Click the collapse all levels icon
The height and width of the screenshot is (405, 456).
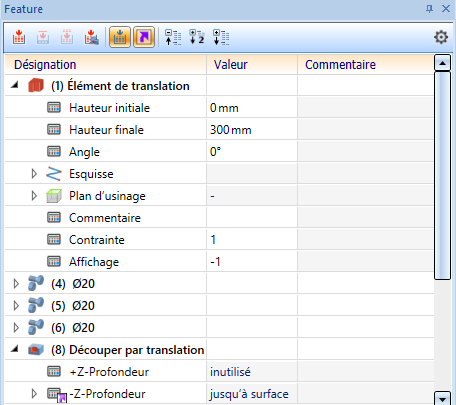[x=173, y=37]
